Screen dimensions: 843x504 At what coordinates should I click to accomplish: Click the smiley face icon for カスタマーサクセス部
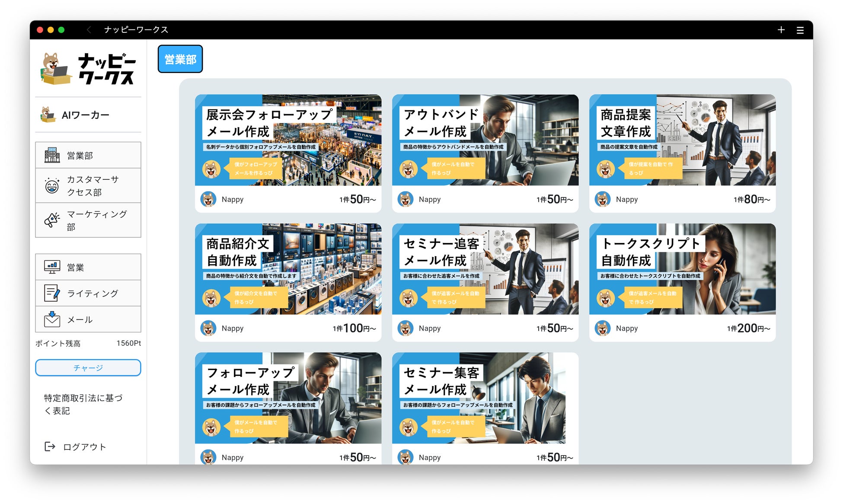point(52,186)
